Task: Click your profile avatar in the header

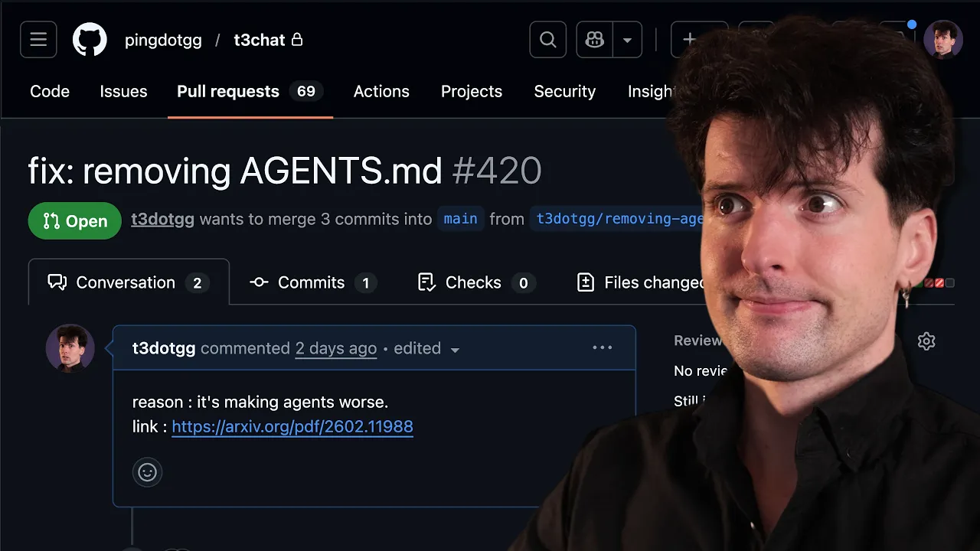Action: coord(942,39)
